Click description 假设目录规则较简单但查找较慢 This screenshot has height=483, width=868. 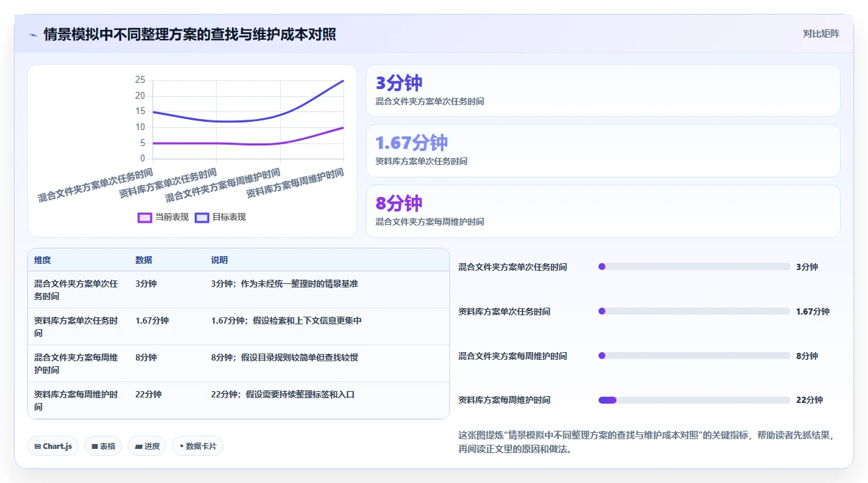300,358
